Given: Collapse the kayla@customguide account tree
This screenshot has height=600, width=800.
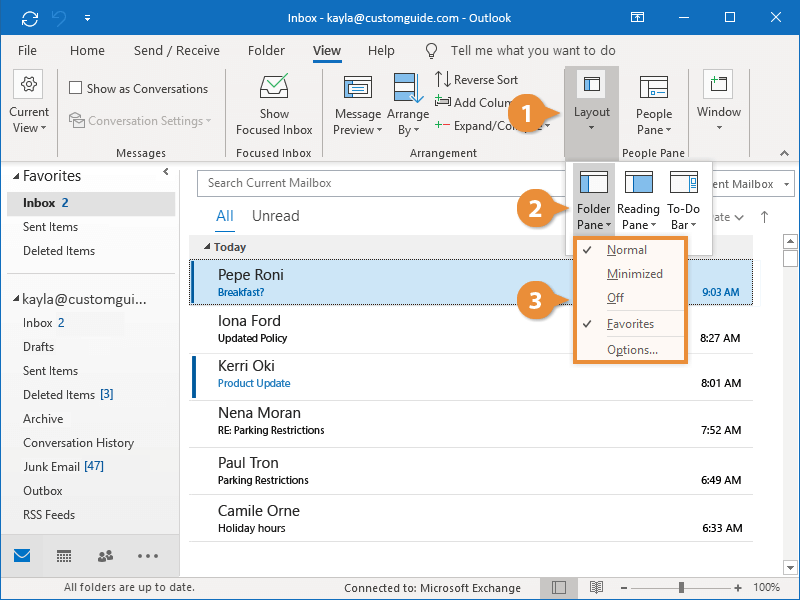Looking at the screenshot, I should [16, 298].
